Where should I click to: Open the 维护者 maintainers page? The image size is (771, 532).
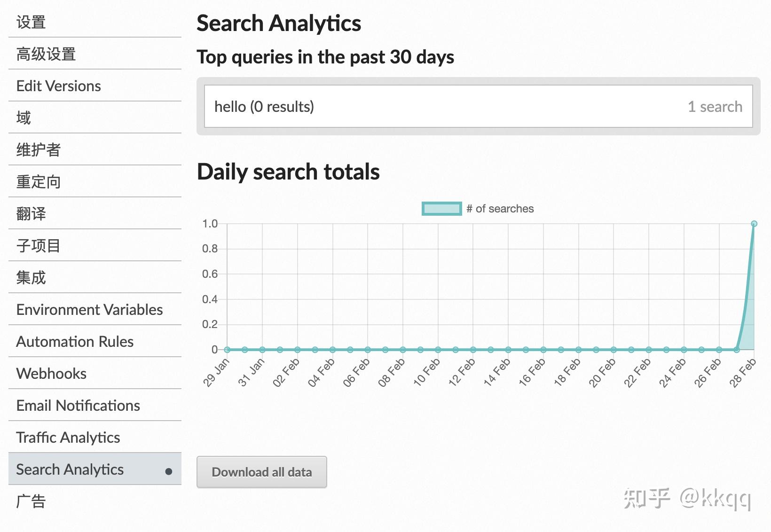point(39,150)
